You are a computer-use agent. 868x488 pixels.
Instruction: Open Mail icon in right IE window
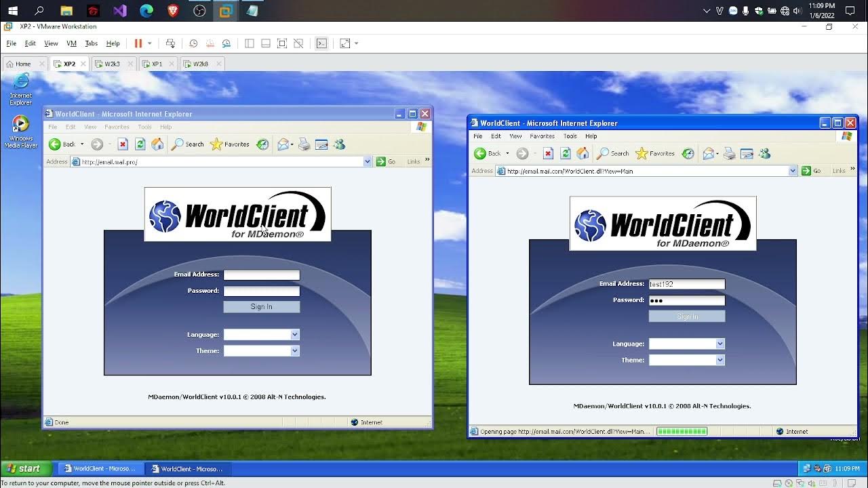tap(709, 154)
